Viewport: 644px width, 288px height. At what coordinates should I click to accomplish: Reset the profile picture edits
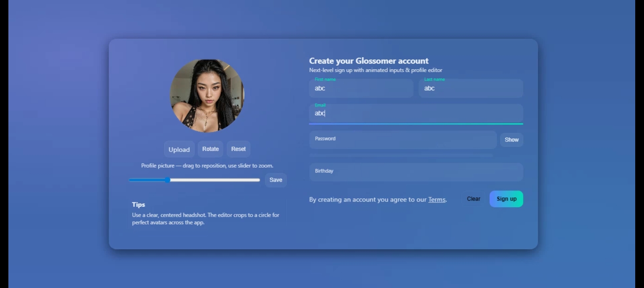pos(238,149)
